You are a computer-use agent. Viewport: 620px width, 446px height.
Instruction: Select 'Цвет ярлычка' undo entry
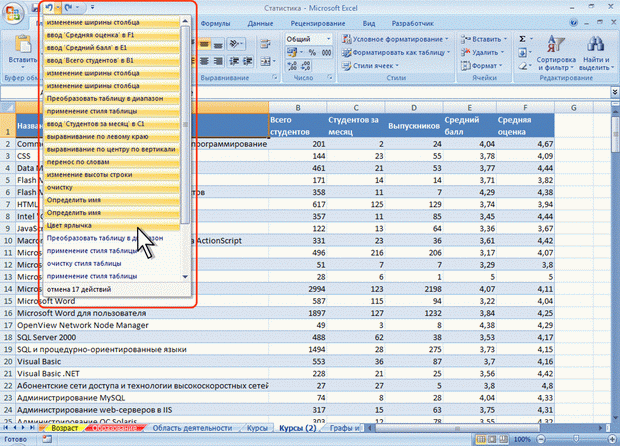click(x=112, y=225)
